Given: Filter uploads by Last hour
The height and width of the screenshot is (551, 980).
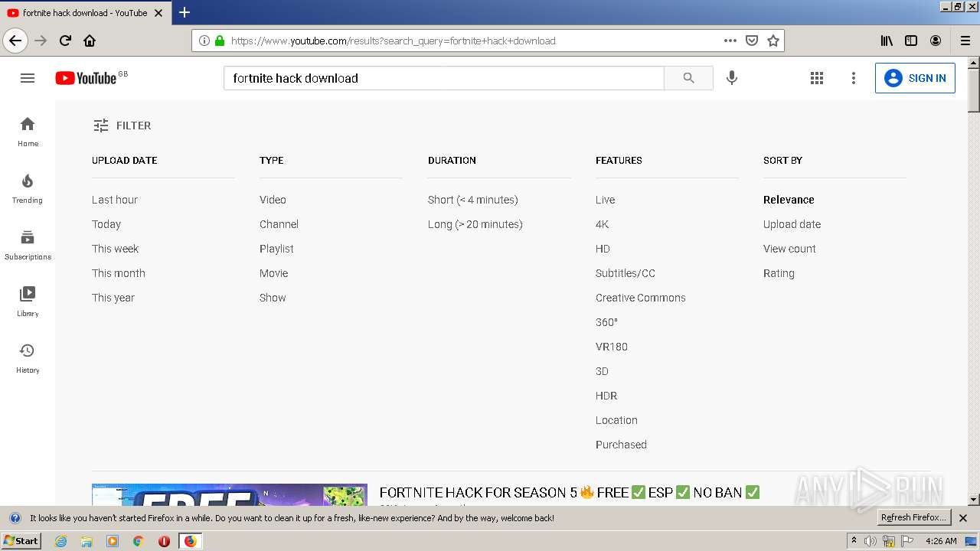Looking at the screenshot, I should click(x=115, y=200).
